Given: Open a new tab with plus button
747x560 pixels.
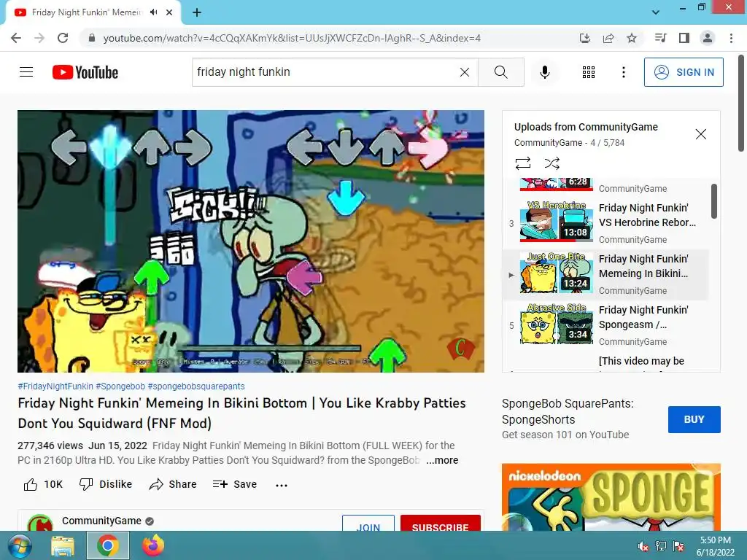Looking at the screenshot, I should click(197, 12).
